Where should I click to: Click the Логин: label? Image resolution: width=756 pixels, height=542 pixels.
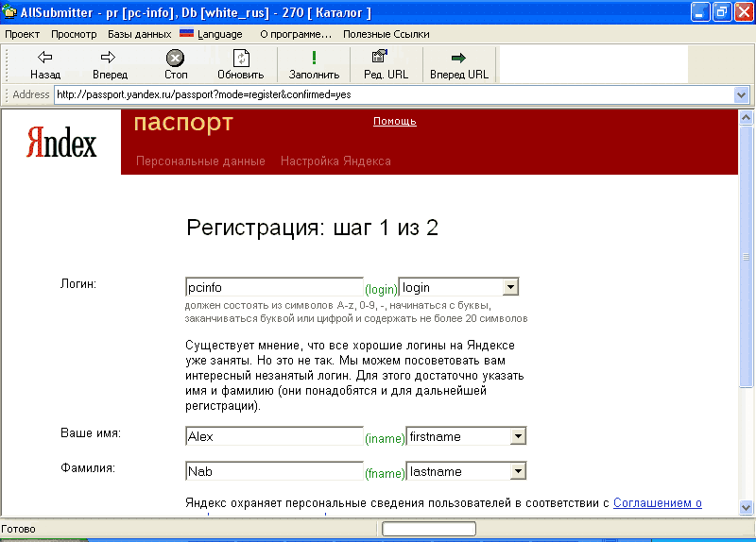click(78, 284)
